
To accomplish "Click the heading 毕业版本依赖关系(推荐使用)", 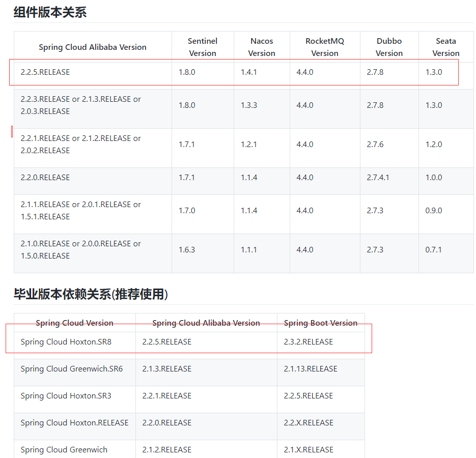I will tap(91, 294).
